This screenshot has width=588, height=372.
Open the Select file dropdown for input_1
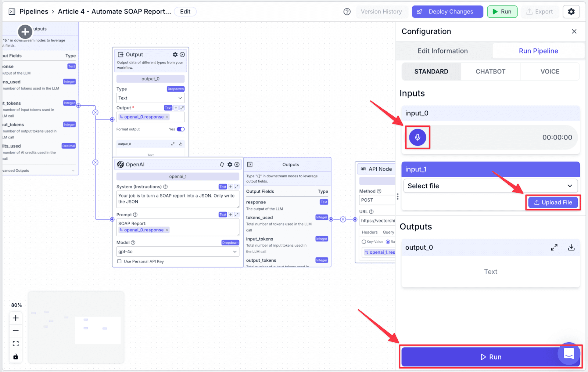490,186
